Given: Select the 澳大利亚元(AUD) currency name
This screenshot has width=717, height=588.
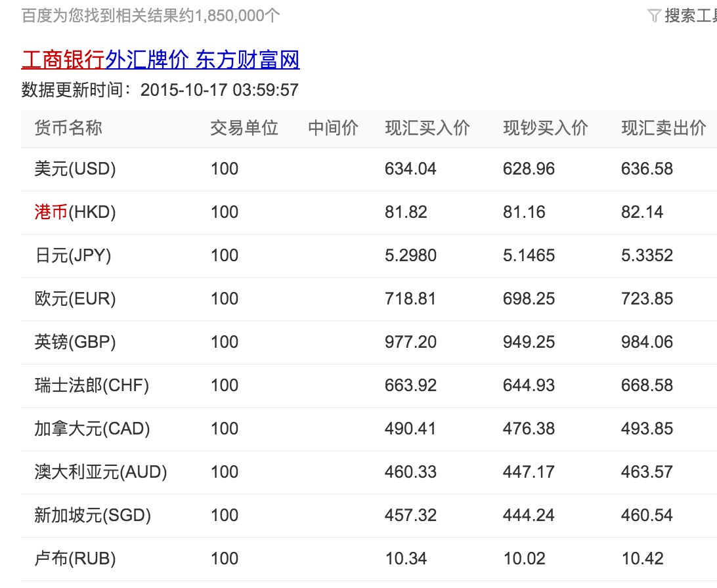Looking at the screenshot, I should (x=100, y=472).
